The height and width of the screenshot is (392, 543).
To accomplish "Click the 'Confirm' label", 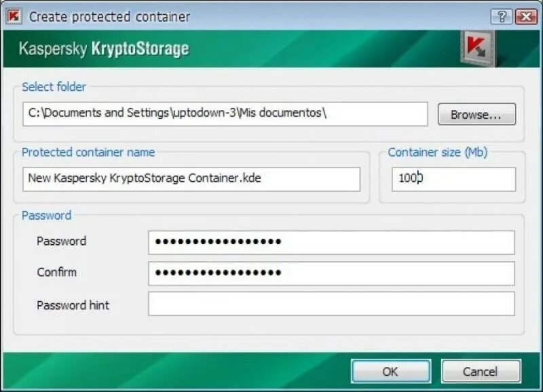I will point(56,272).
